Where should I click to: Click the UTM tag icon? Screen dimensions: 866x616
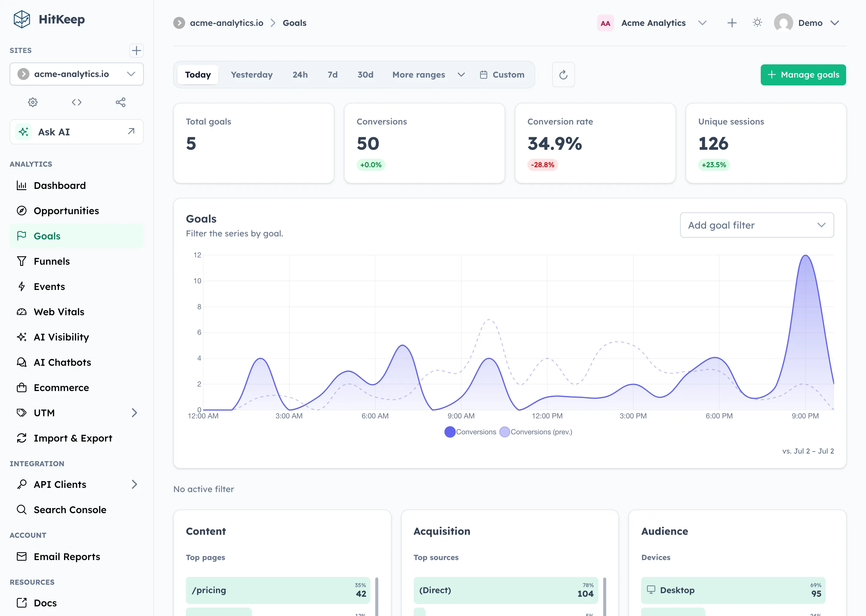coord(22,413)
